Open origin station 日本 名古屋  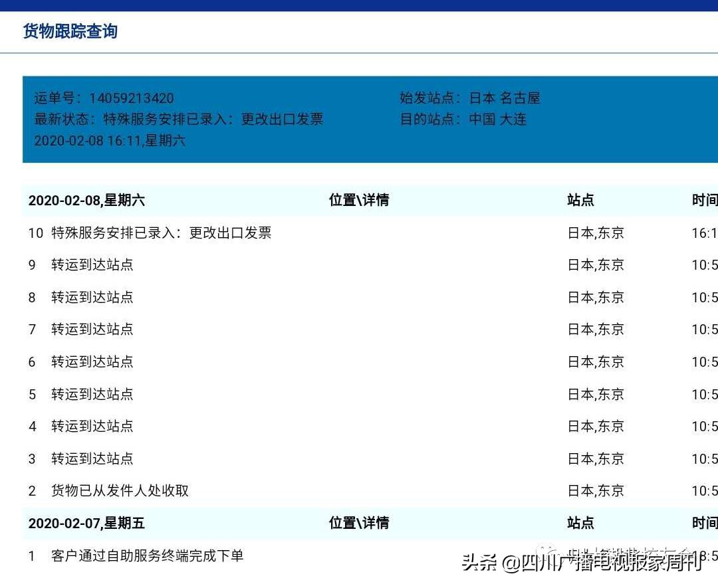[505, 98]
